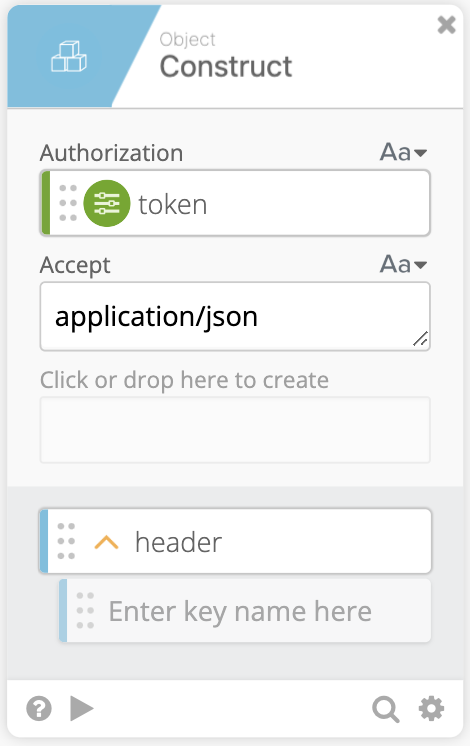Open search with the magnifier icon
Image resolution: width=470 pixels, height=746 pixels.
[x=386, y=709]
